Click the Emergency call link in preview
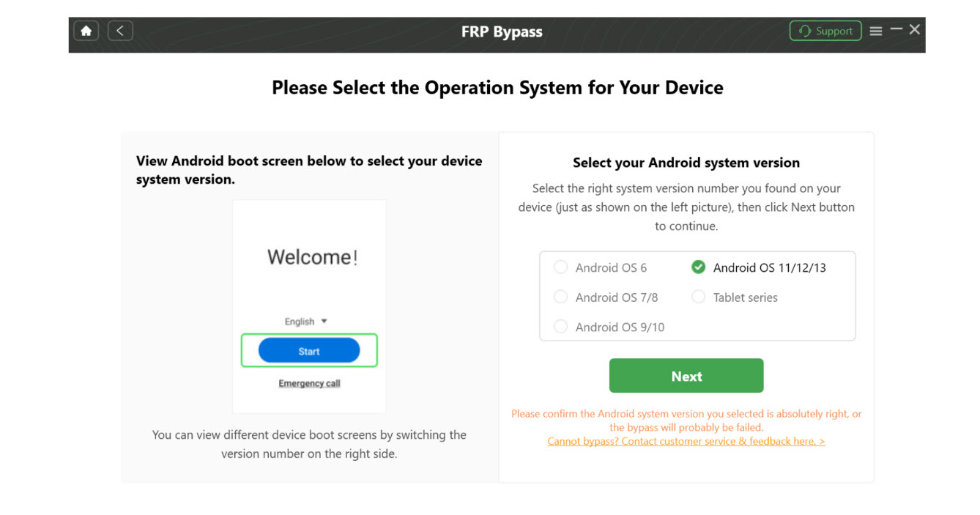The width and height of the screenshot is (980, 515). [x=309, y=383]
